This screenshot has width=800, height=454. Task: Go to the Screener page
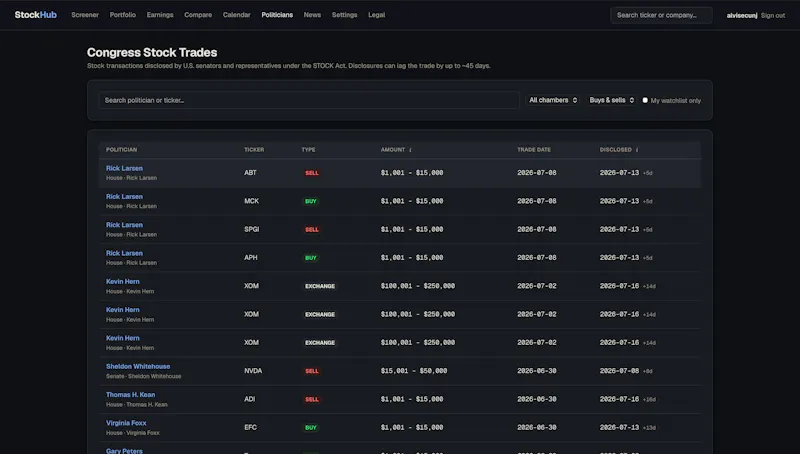(x=85, y=15)
